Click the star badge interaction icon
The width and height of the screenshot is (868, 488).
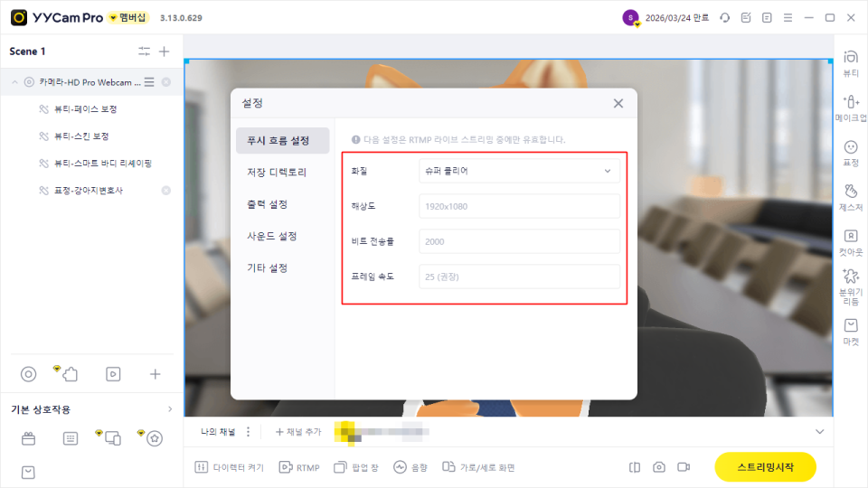(153, 438)
